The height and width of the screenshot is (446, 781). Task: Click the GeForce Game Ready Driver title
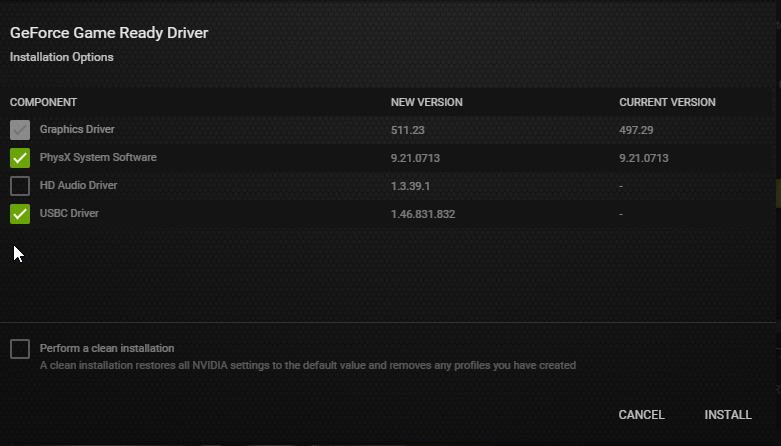point(109,33)
